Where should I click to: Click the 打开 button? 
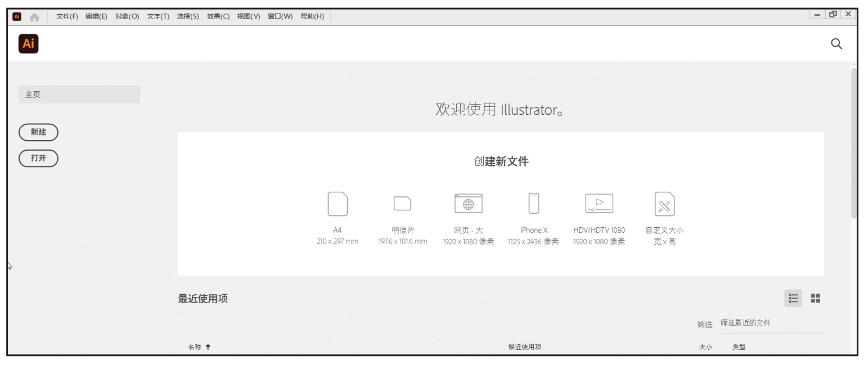click(38, 158)
